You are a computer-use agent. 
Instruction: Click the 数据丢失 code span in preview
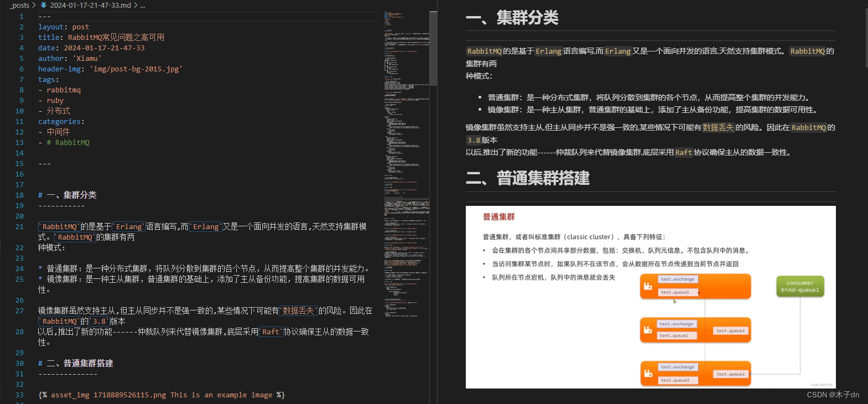tap(718, 127)
